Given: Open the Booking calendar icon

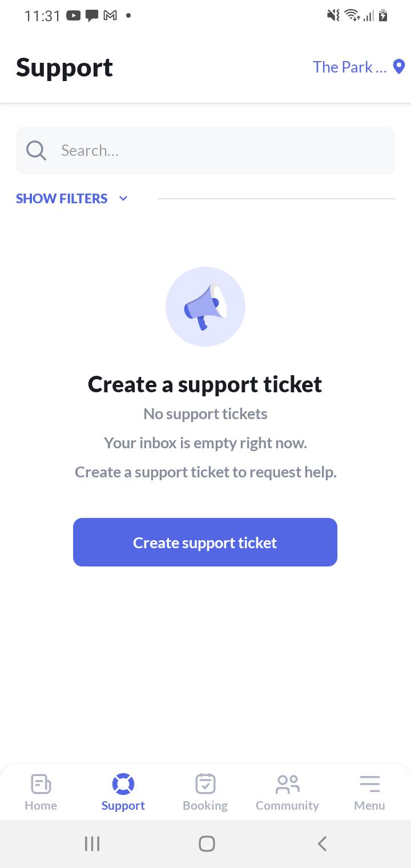Looking at the screenshot, I should coord(205,783).
